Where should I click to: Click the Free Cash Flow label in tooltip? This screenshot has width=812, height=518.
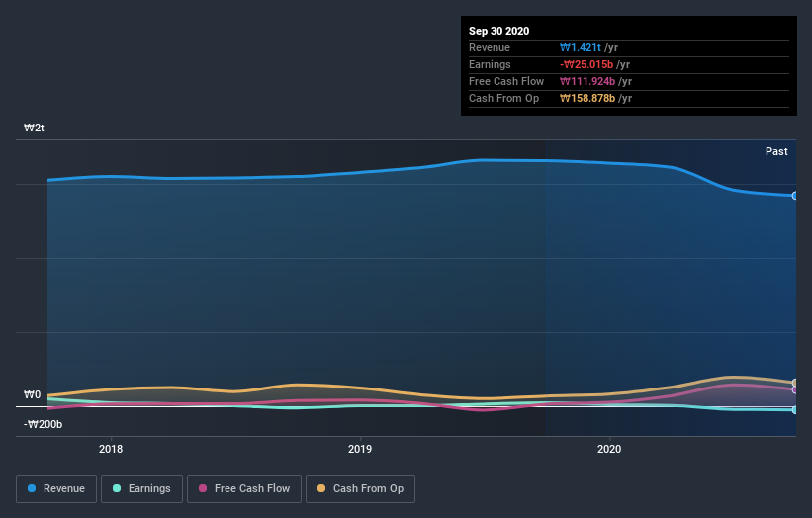(x=506, y=81)
